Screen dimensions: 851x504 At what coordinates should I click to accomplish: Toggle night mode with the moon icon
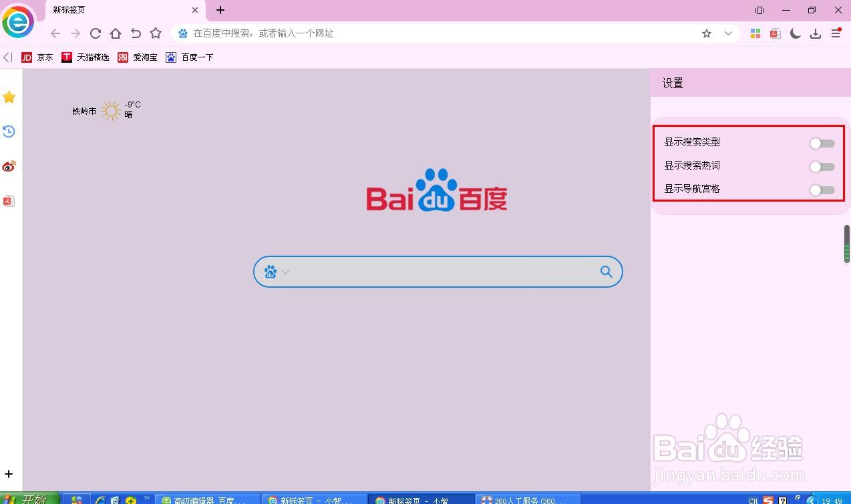click(796, 33)
